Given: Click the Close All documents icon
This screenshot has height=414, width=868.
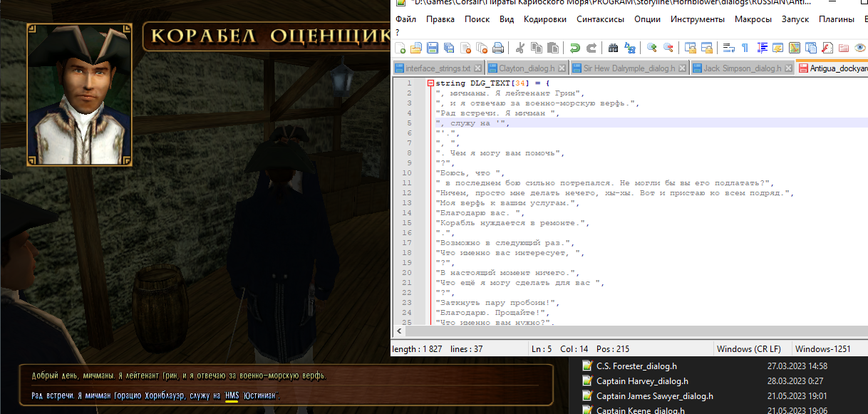Looking at the screenshot, I should pyautogui.click(x=482, y=48).
